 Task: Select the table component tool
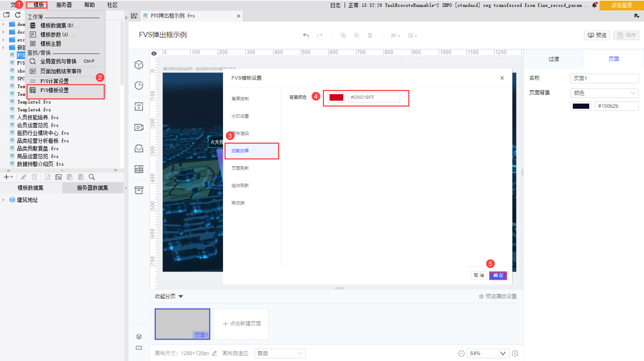[x=139, y=169]
